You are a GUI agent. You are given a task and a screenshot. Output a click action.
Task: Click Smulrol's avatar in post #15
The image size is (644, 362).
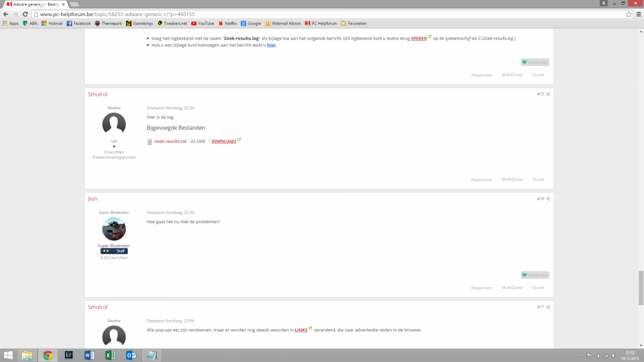pyautogui.click(x=114, y=124)
